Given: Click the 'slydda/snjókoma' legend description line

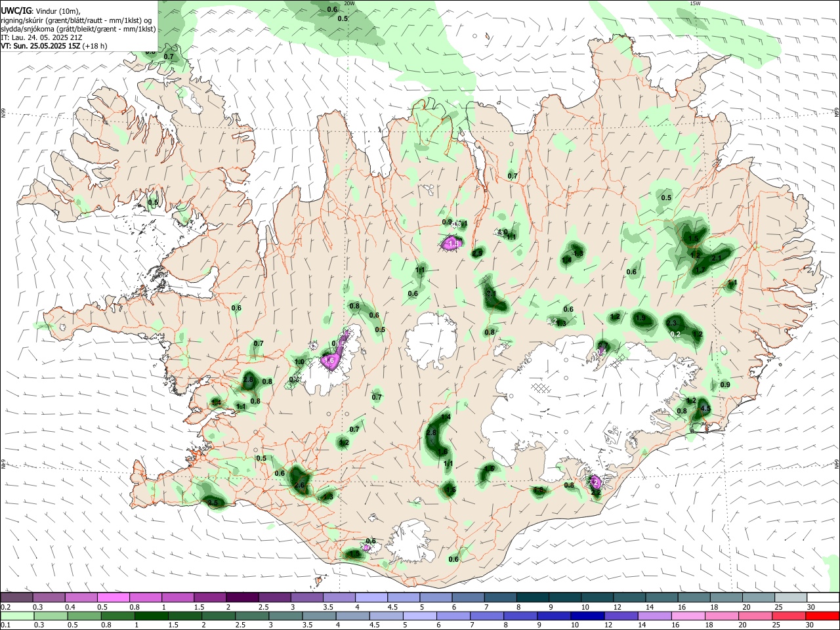Looking at the screenshot, I should pos(78,29).
